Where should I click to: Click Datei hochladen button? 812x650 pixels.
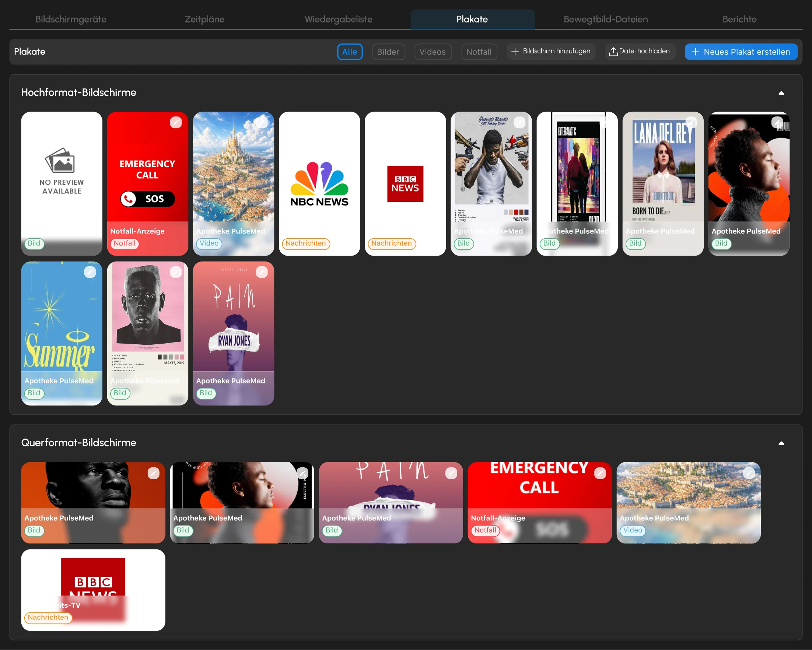pos(640,52)
